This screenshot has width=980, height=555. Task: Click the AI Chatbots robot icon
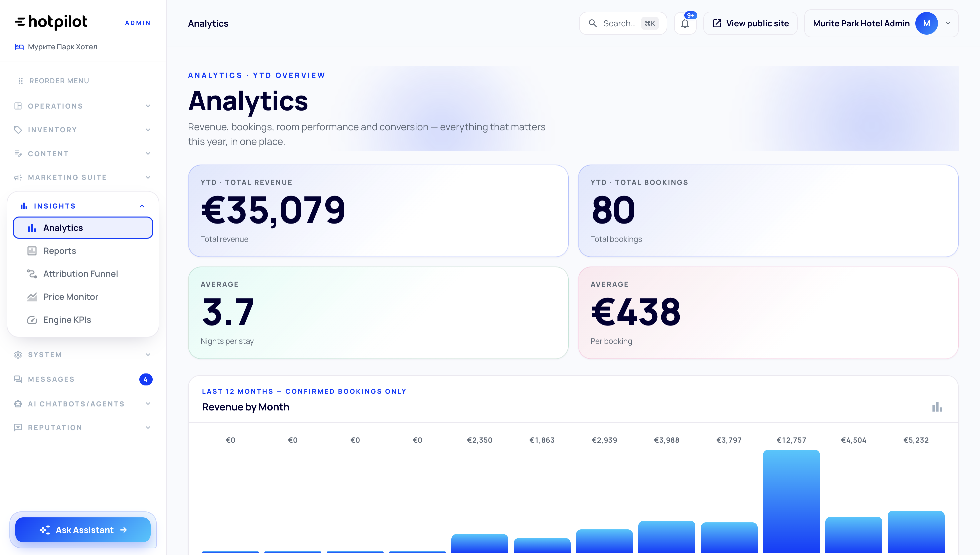[18, 404]
